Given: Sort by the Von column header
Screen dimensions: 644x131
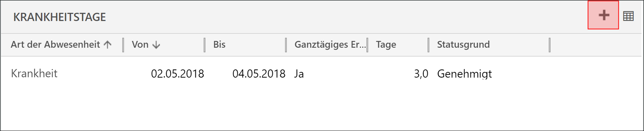Looking at the screenshot, I should pos(140,44).
